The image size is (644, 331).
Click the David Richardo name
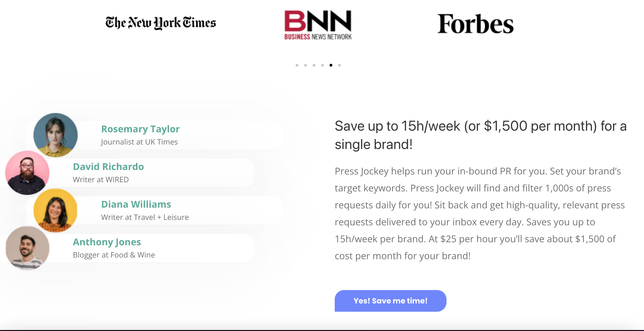coord(108,167)
